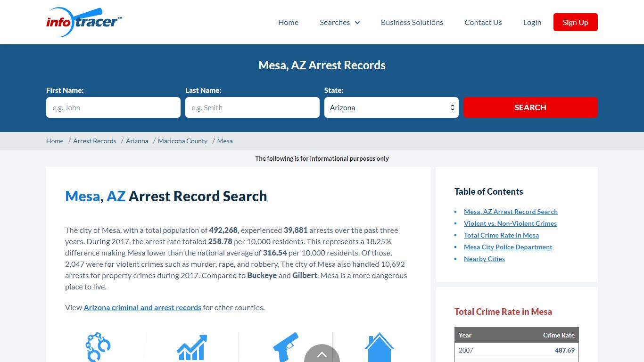Screen dimensions: 644x362
Task: Select the handcuffs arrests icon
Action: coord(98,347)
